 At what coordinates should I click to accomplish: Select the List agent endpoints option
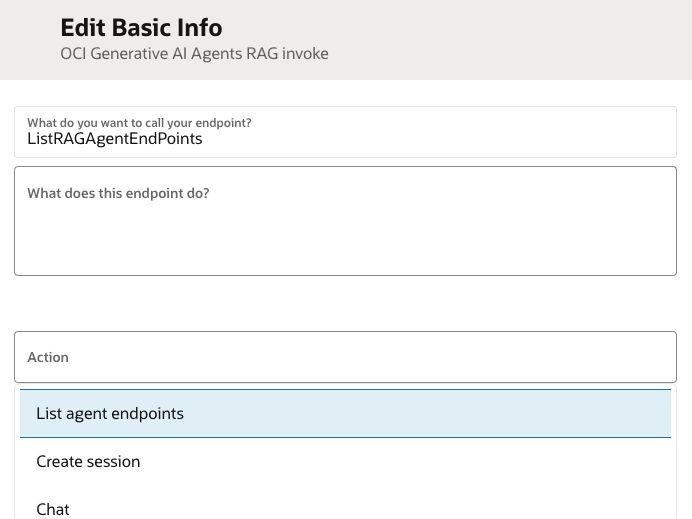tap(110, 413)
